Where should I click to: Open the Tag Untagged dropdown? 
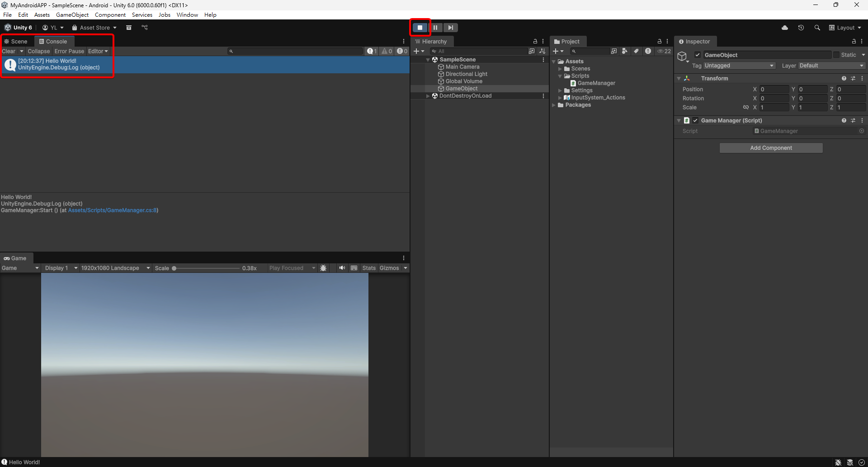pyautogui.click(x=739, y=66)
